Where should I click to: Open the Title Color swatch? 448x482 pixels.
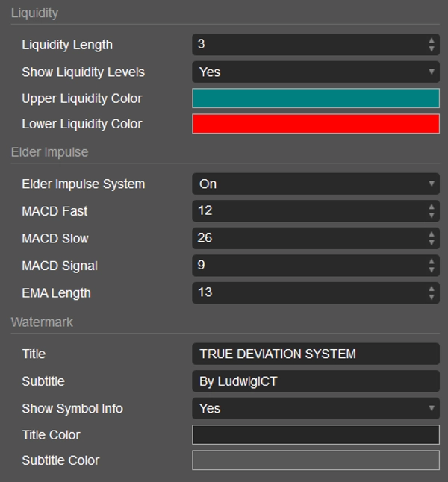(315, 435)
